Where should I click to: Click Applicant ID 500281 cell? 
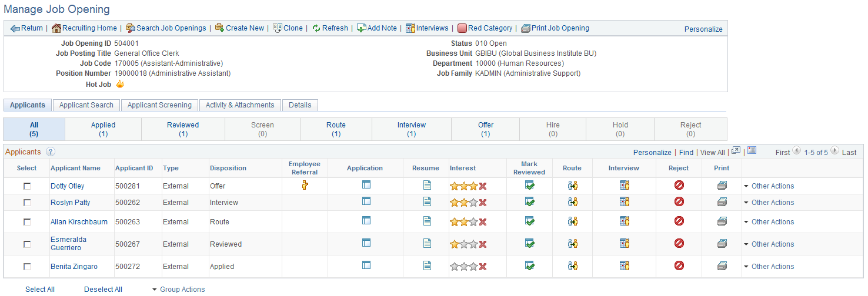click(127, 186)
